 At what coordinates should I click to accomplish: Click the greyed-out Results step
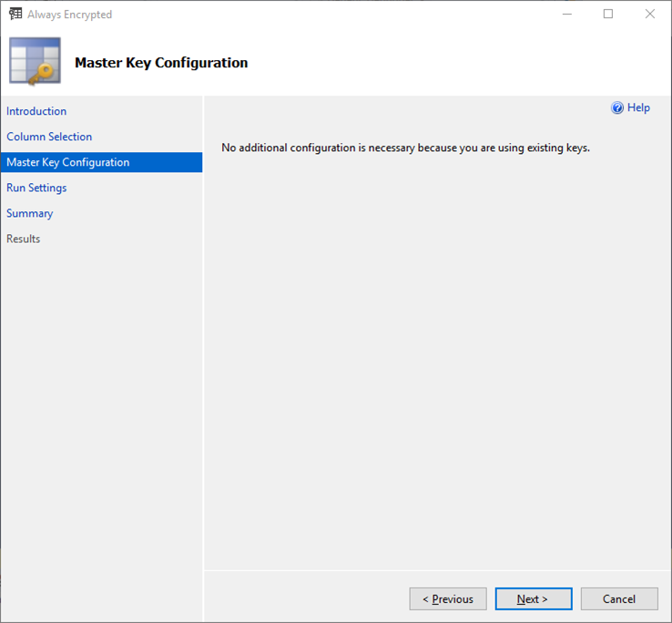[x=24, y=239]
